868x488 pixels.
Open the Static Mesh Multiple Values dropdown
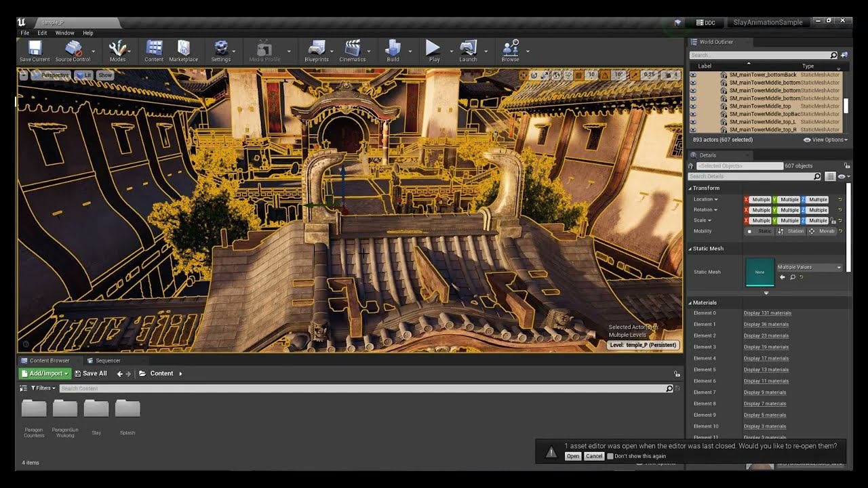pyautogui.click(x=809, y=268)
